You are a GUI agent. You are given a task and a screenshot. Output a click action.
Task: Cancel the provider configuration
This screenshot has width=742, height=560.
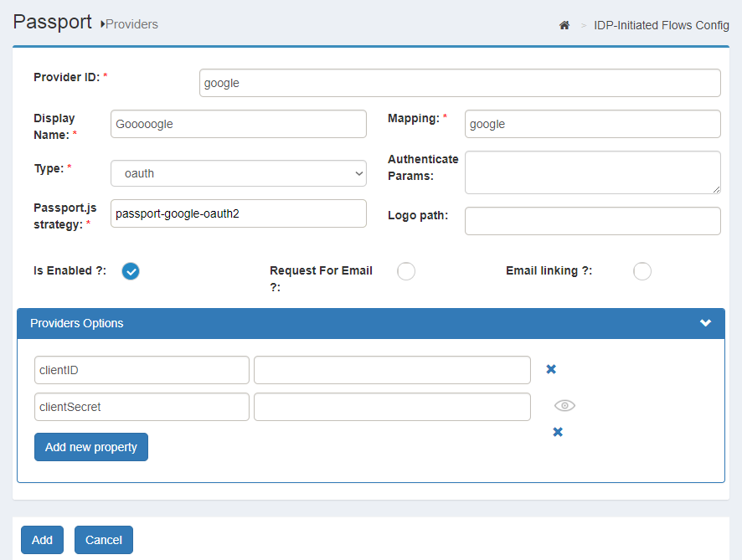tap(103, 540)
